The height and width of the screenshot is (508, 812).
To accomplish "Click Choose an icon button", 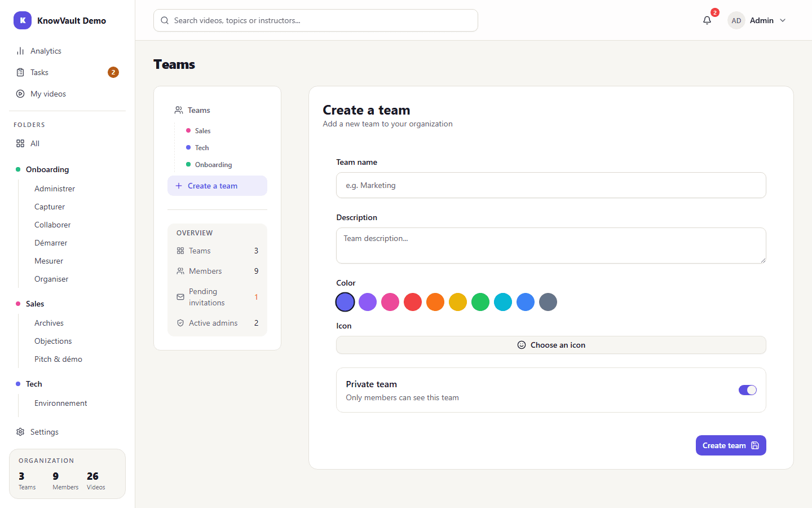I will (x=551, y=345).
